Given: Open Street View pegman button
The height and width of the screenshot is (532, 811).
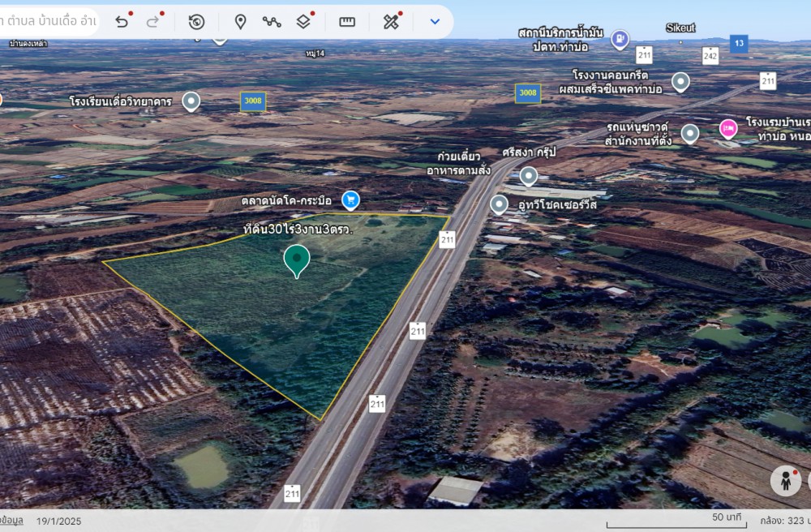Looking at the screenshot, I should (x=785, y=480).
